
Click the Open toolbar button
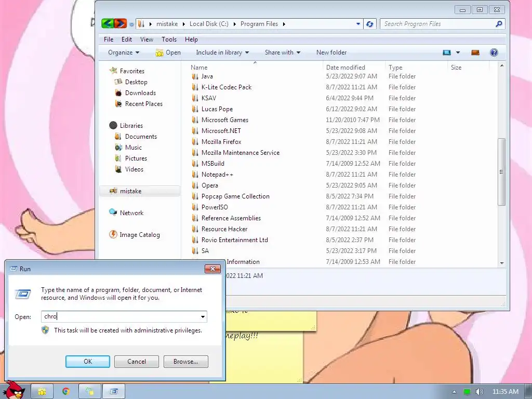click(168, 52)
